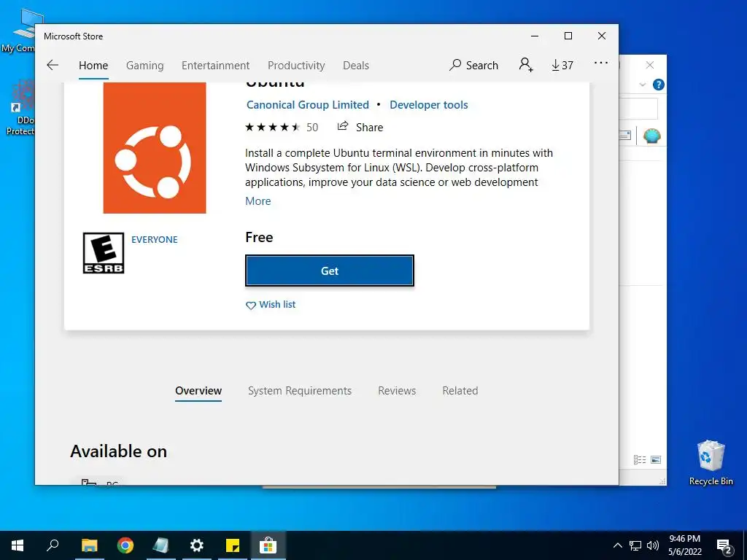The image size is (747, 560).
Task: Switch to Productivity tab
Action: (296, 65)
